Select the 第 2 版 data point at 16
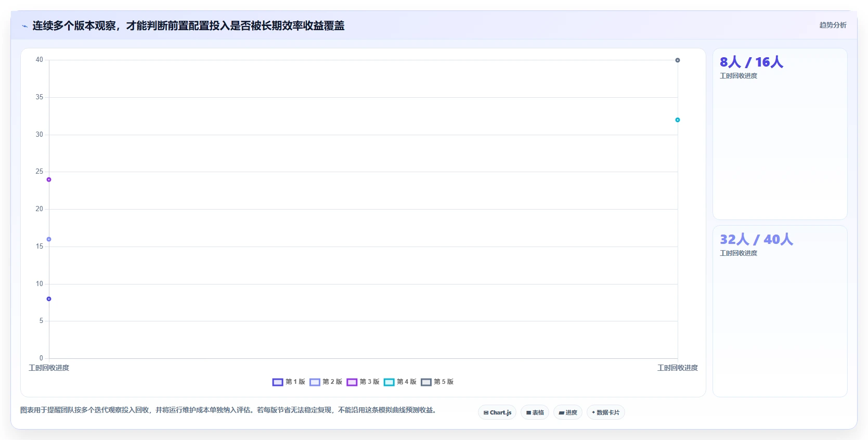This screenshot has width=868, height=440. pos(49,239)
